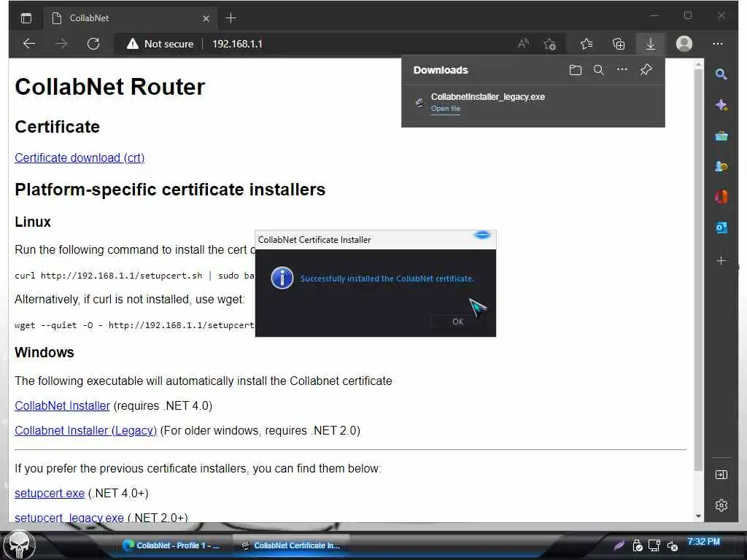Click the browser Back arrow
The height and width of the screenshot is (560, 747).
[29, 44]
